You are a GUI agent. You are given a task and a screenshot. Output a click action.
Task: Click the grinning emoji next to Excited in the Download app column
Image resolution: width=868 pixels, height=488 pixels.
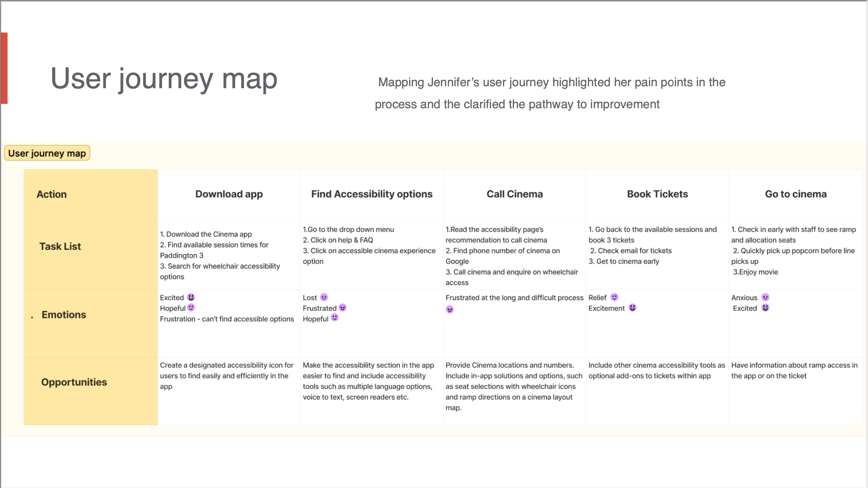coord(191,297)
